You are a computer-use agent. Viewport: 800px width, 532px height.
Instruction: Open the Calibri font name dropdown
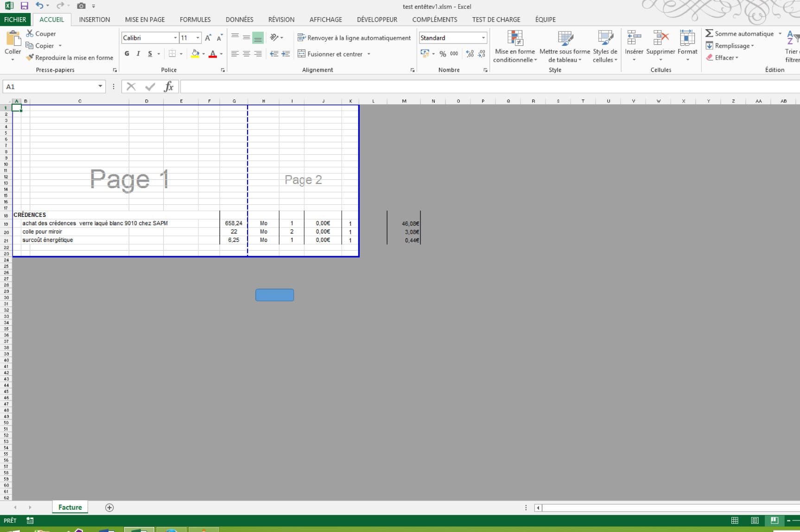point(175,38)
